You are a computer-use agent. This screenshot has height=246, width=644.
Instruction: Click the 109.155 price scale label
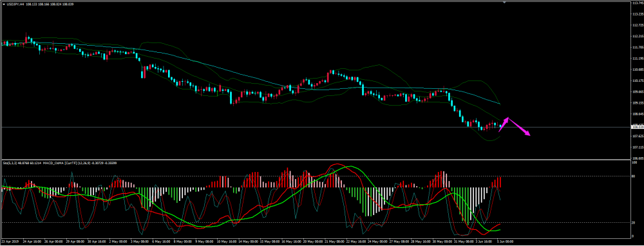tap(638, 103)
